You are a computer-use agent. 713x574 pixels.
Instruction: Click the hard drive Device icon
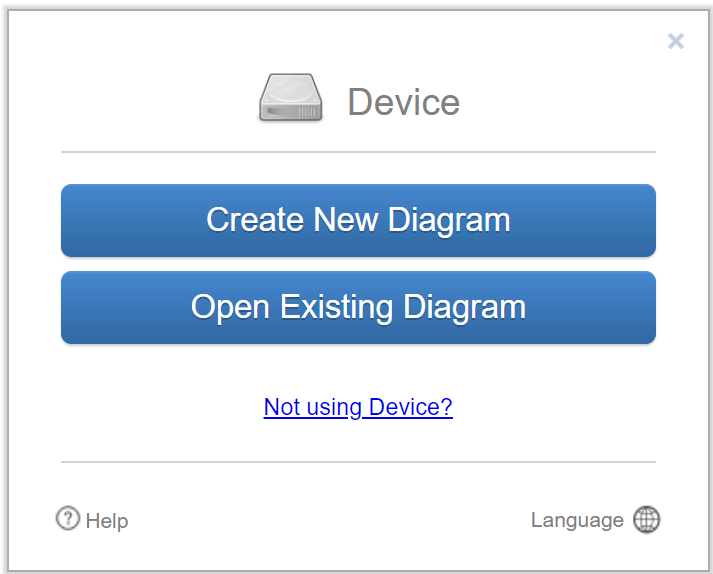pyautogui.click(x=291, y=100)
